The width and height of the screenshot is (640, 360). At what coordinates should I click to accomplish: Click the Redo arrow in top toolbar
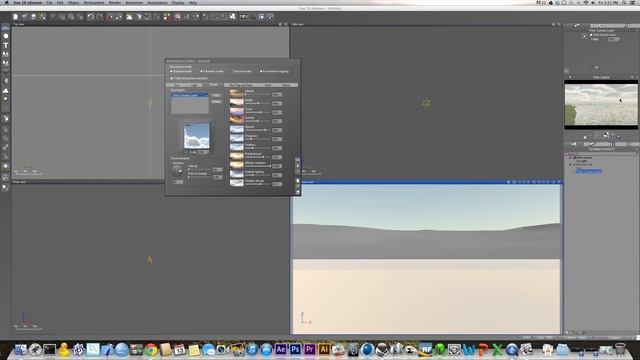point(100,17)
